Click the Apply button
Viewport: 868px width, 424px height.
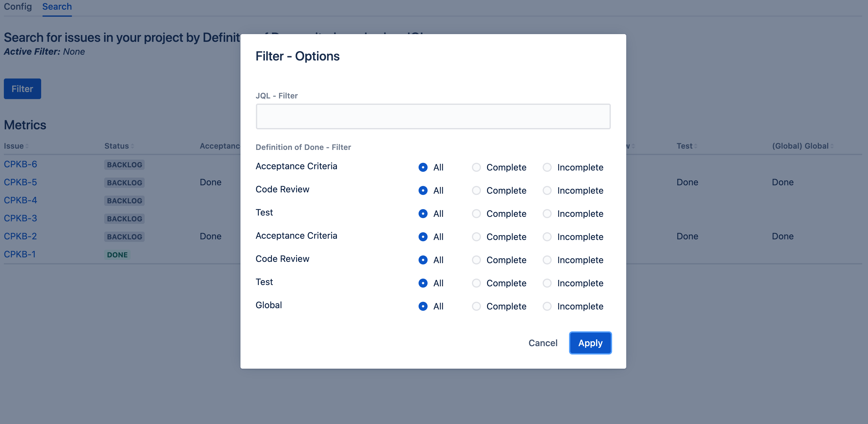pyautogui.click(x=590, y=343)
